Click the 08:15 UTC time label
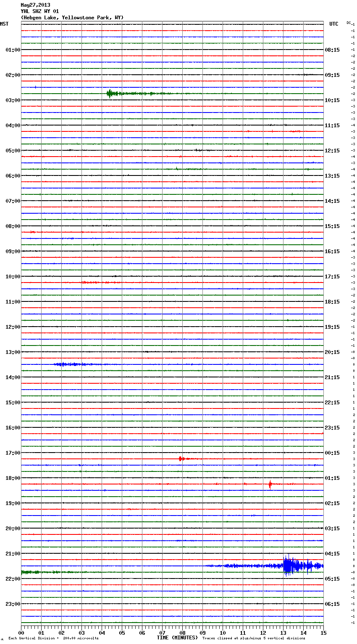 pyautogui.click(x=332, y=50)
